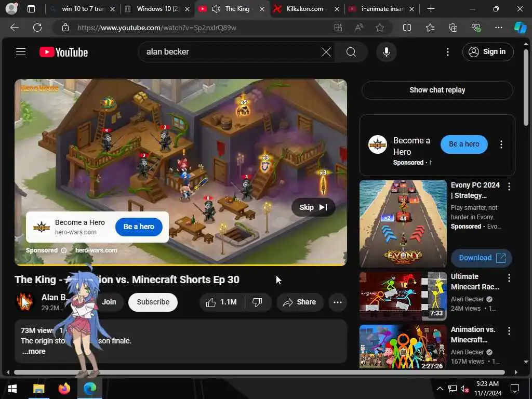Viewport: 532px width, 399px height.
Task: Expand the description with '...more'
Action: (34, 352)
